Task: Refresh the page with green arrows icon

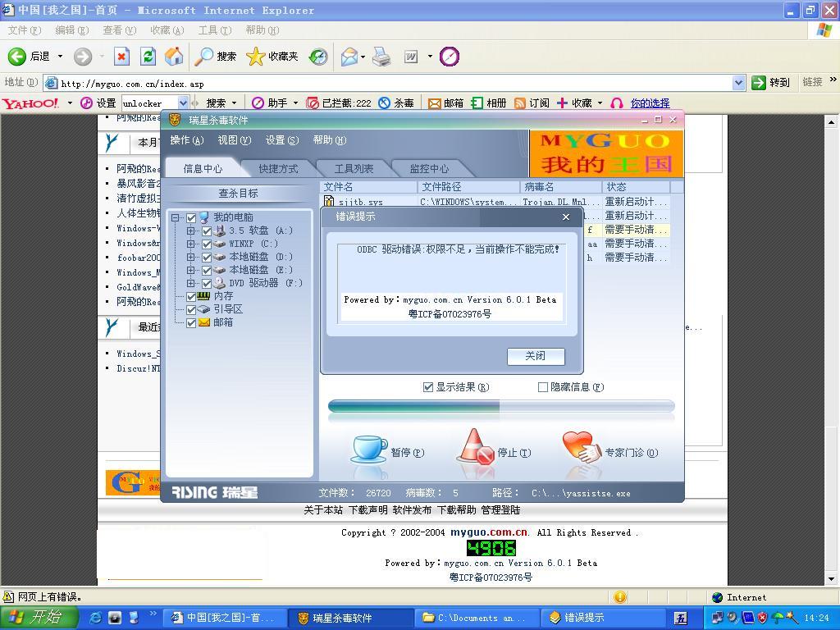Action: tap(148, 57)
